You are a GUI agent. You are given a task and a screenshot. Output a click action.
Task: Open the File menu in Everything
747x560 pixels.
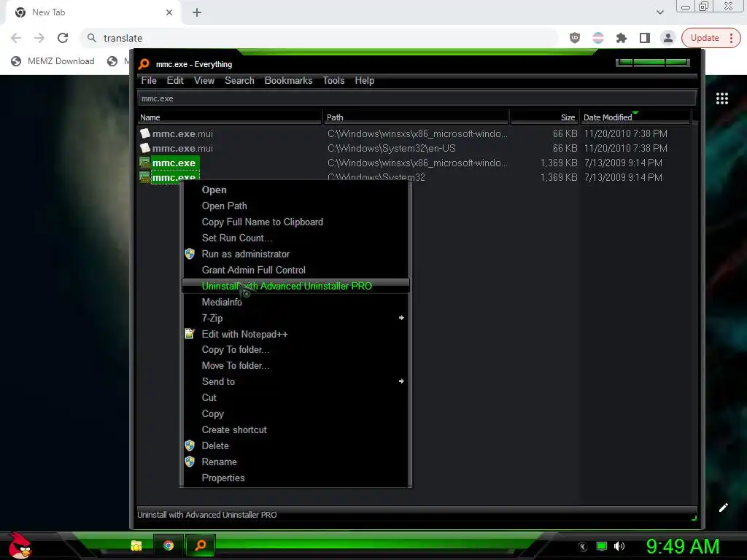coord(149,80)
